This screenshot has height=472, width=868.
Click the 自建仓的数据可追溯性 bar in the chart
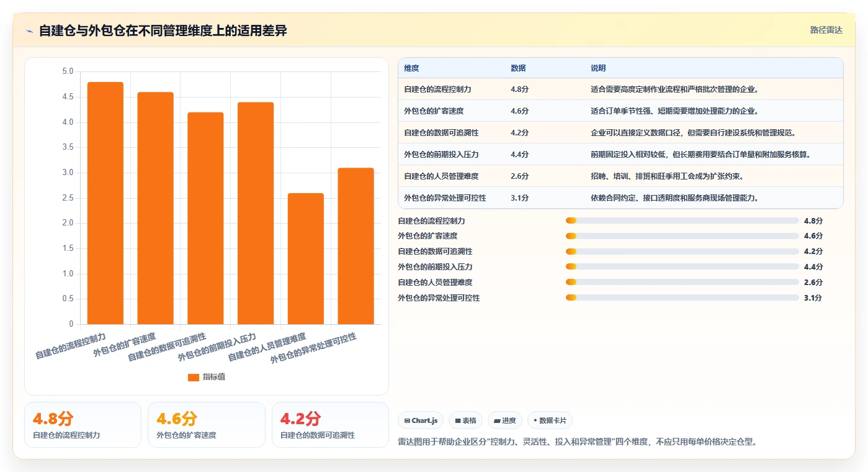(205, 218)
